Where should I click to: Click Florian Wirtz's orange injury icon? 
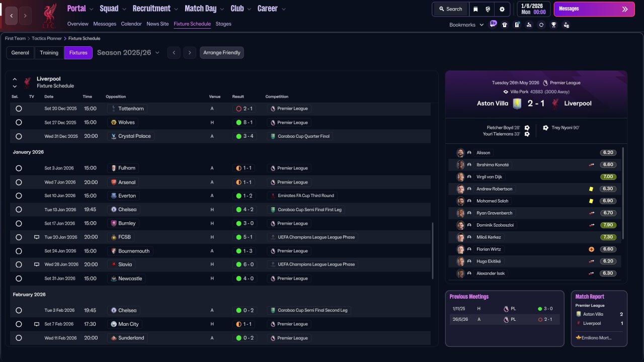(x=591, y=249)
